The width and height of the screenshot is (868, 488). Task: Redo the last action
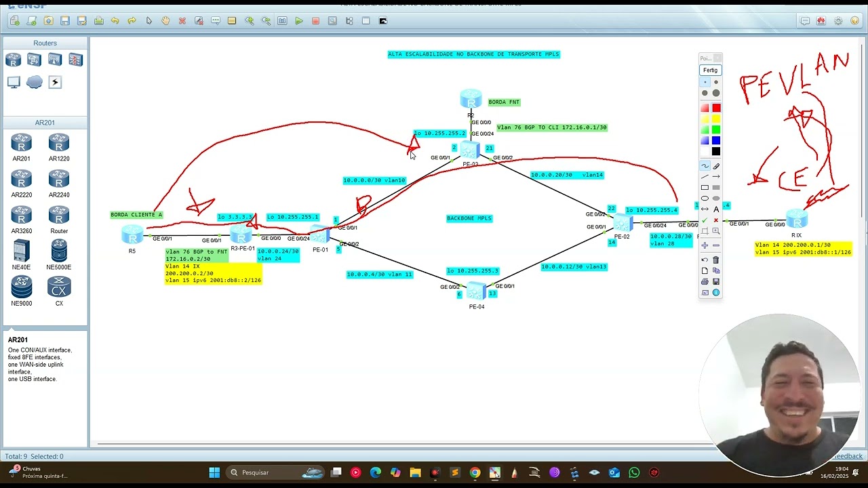point(132,21)
